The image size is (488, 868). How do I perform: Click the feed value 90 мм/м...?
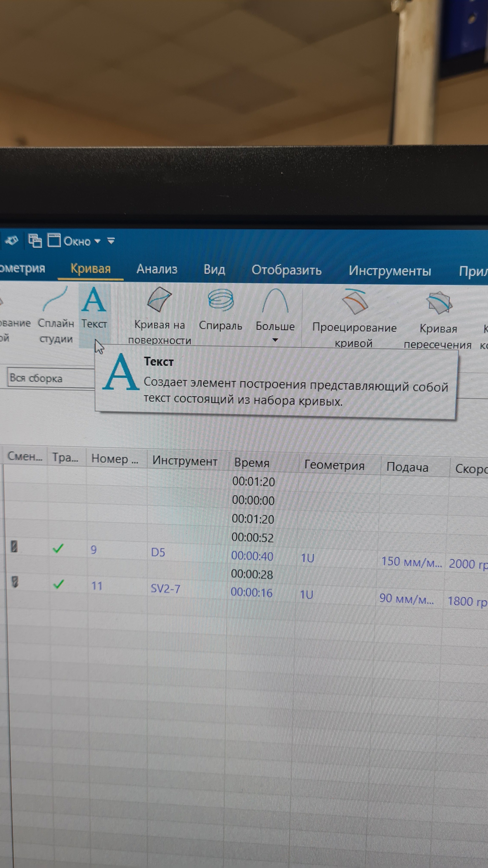(x=406, y=599)
